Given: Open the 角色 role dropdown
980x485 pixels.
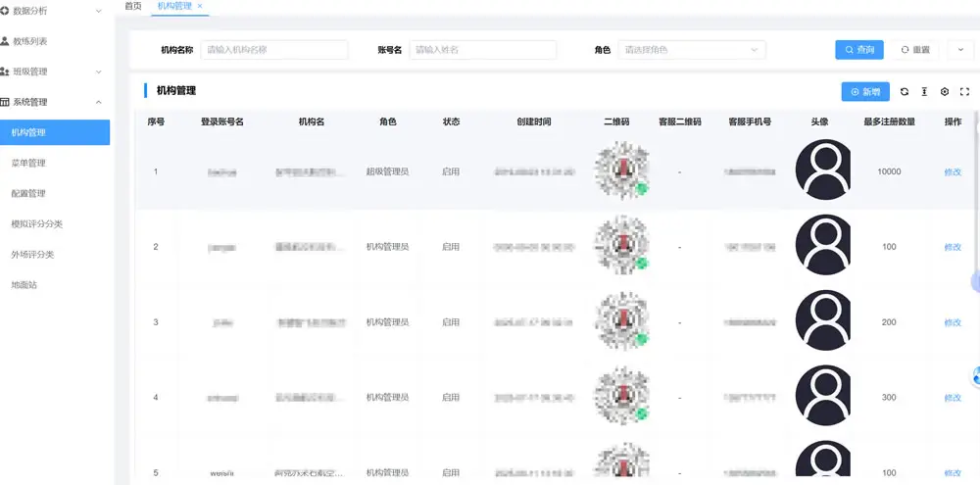Looking at the screenshot, I should click(x=691, y=50).
